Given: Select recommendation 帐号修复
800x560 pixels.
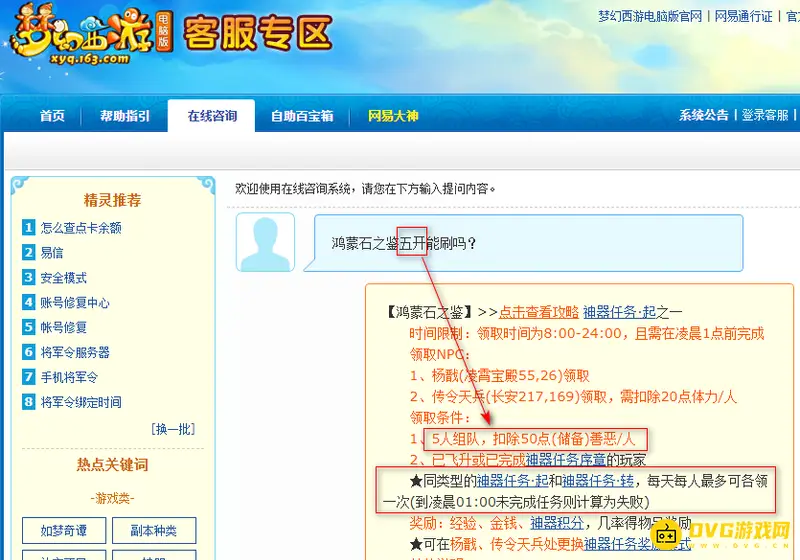Looking at the screenshot, I should [x=64, y=327].
